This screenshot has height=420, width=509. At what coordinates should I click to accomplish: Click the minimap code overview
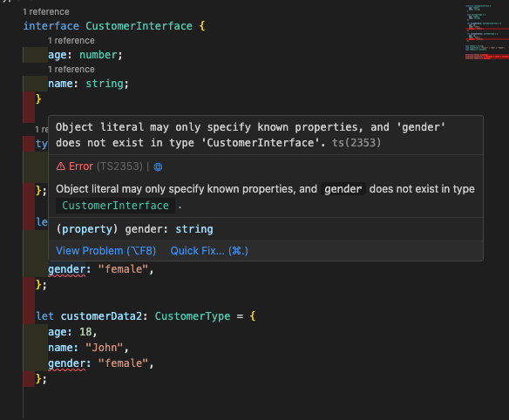tap(486, 32)
